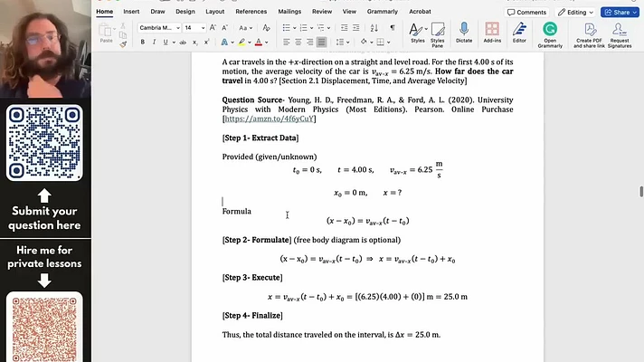Increase font size with the larger A icon

click(x=213, y=27)
